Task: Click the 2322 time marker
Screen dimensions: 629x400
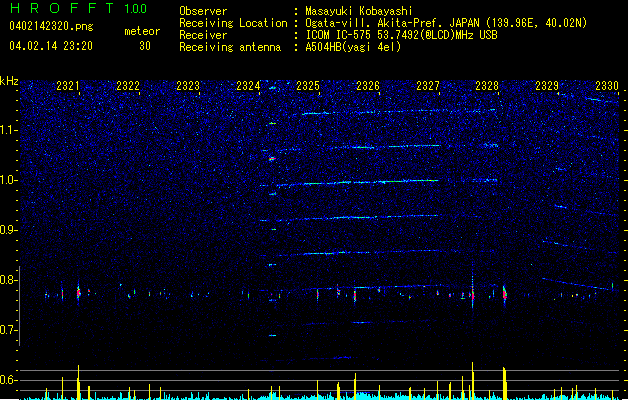Action: point(128,86)
